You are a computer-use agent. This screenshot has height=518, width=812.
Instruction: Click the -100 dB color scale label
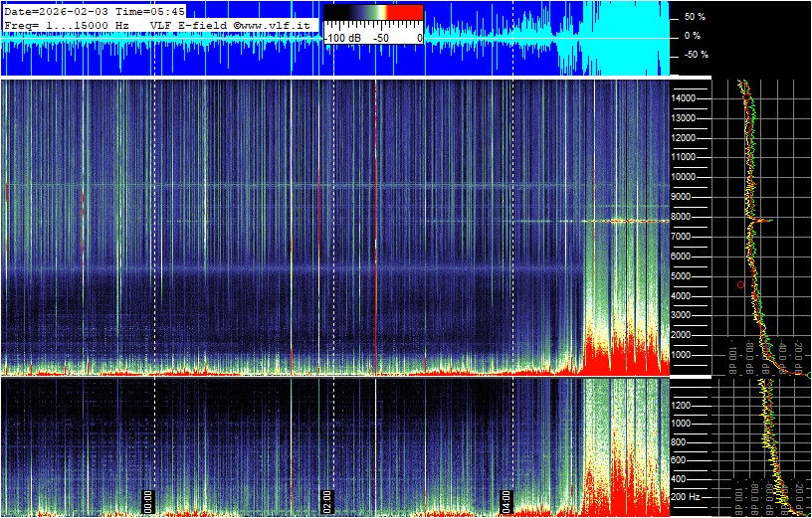[344, 37]
